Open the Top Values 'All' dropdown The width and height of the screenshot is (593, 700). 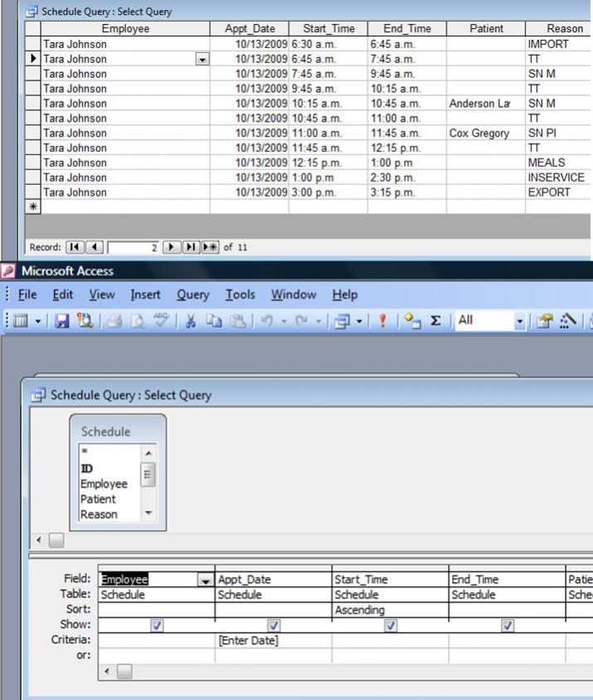(x=519, y=321)
